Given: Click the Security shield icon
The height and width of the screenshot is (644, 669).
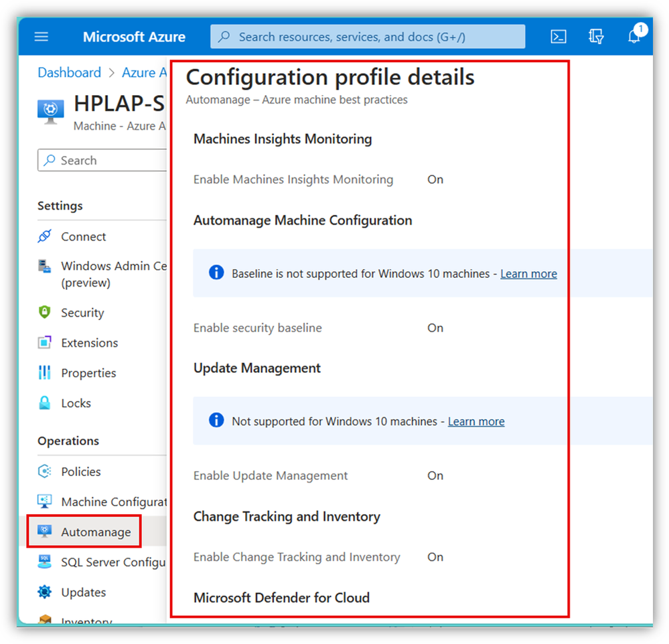Looking at the screenshot, I should [45, 312].
